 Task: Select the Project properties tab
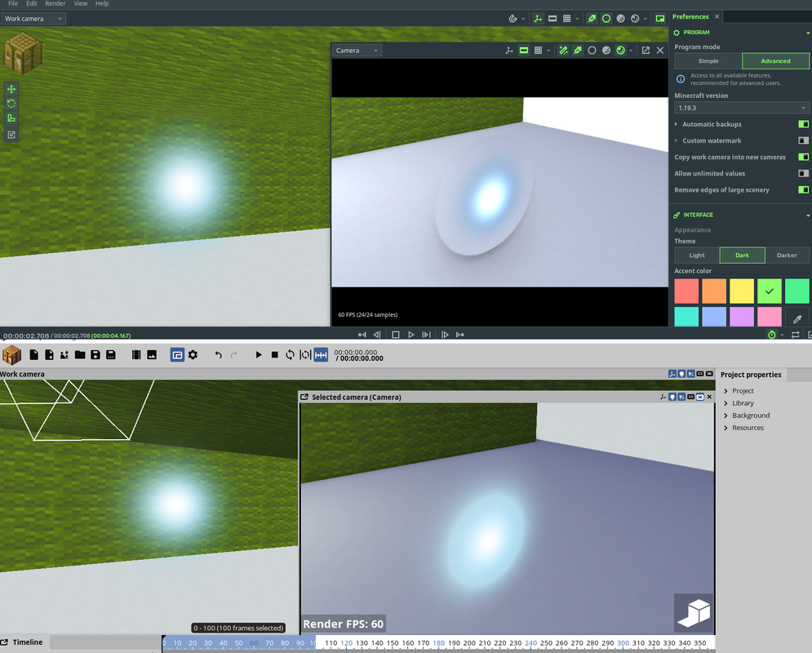(751, 375)
